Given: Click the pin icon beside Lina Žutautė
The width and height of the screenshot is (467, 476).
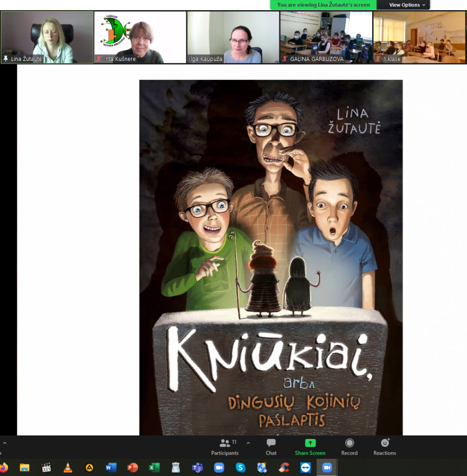Looking at the screenshot, I should click(6, 59).
